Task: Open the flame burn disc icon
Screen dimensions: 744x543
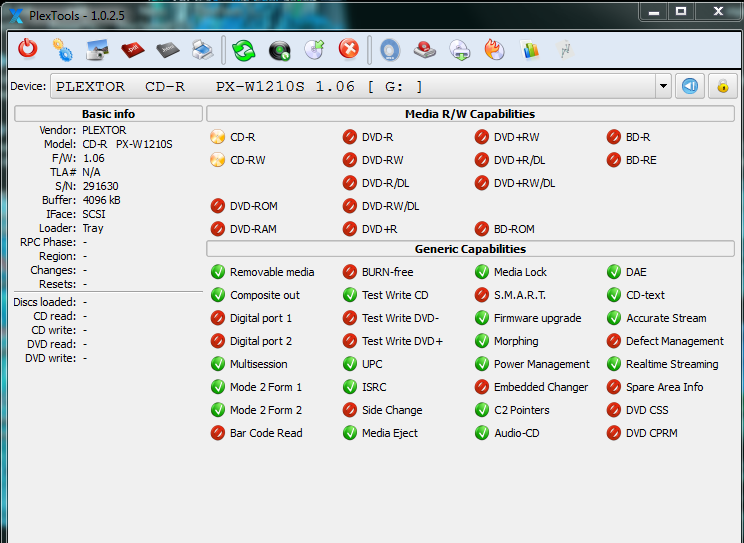Action: click(494, 49)
